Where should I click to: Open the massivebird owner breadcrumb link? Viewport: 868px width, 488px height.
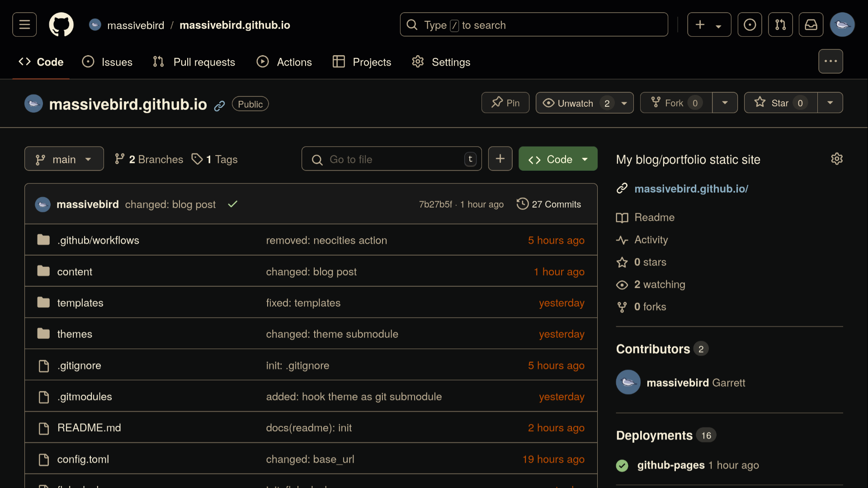136,25
